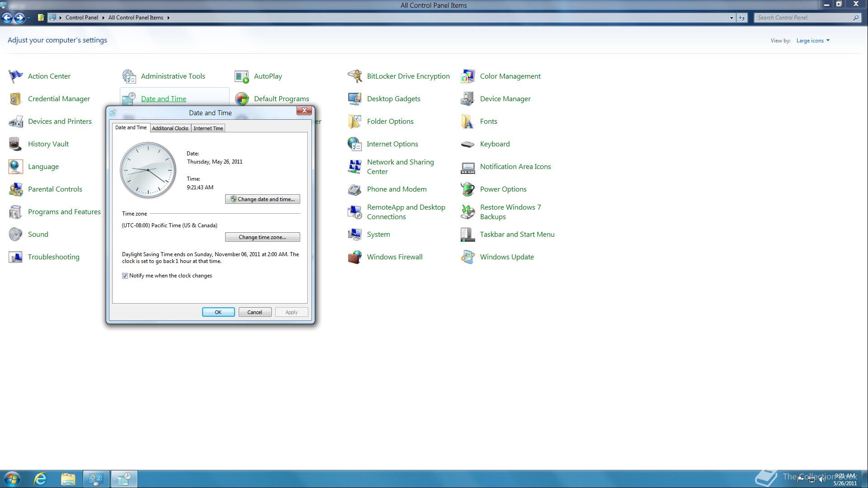The height and width of the screenshot is (488, 868).
Task: Close the Date and Time dialog
Action: (304, 111)
